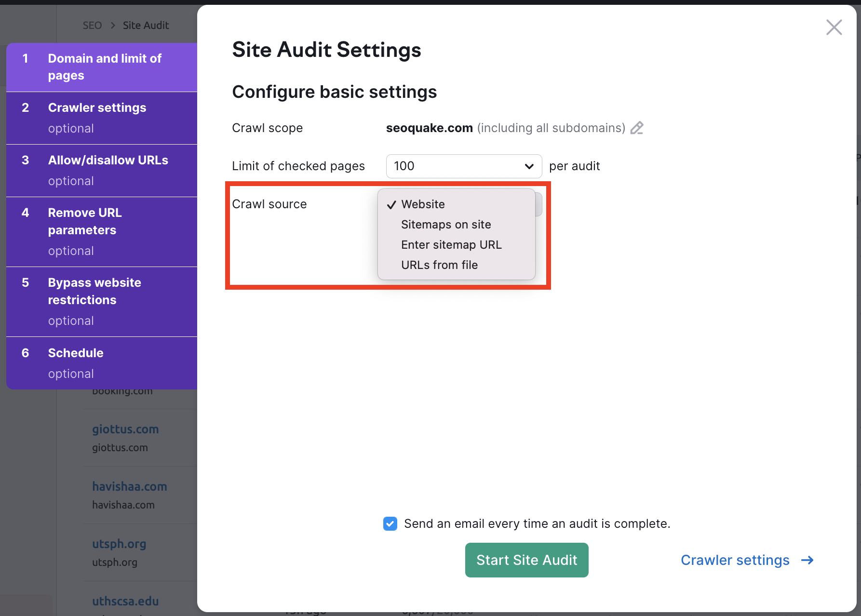This screenshot has width=861, height=616.
Task: Click SEO breadcrumb link
Action: (92, 25)
